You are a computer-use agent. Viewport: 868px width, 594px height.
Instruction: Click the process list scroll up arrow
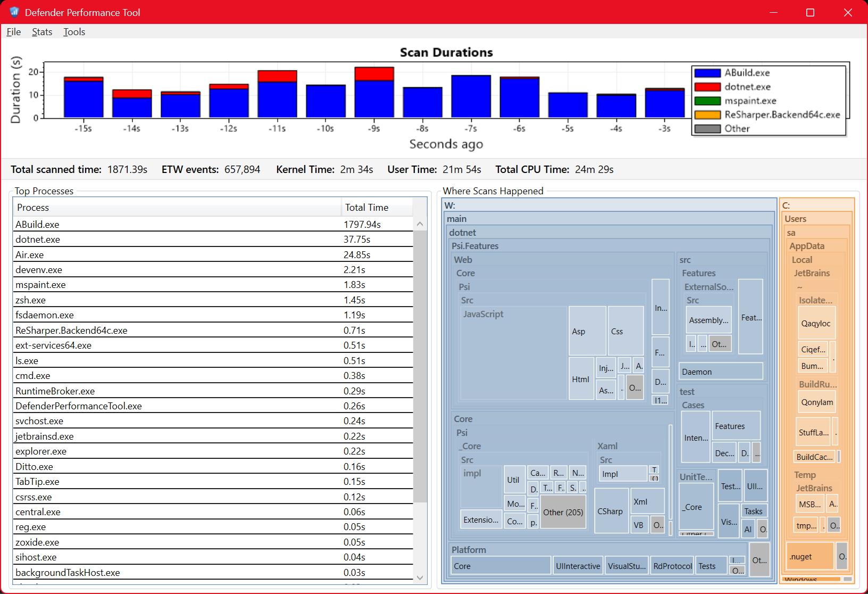[420, 224]
